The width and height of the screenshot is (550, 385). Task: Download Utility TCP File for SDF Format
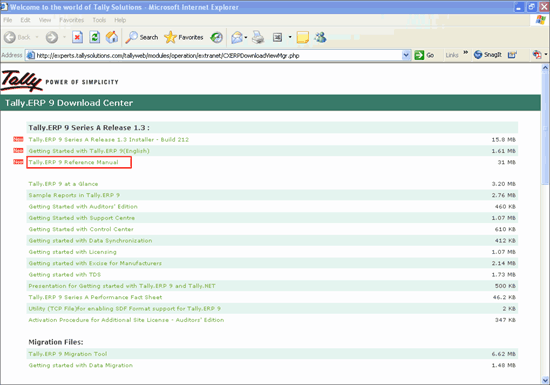(124, 309)
